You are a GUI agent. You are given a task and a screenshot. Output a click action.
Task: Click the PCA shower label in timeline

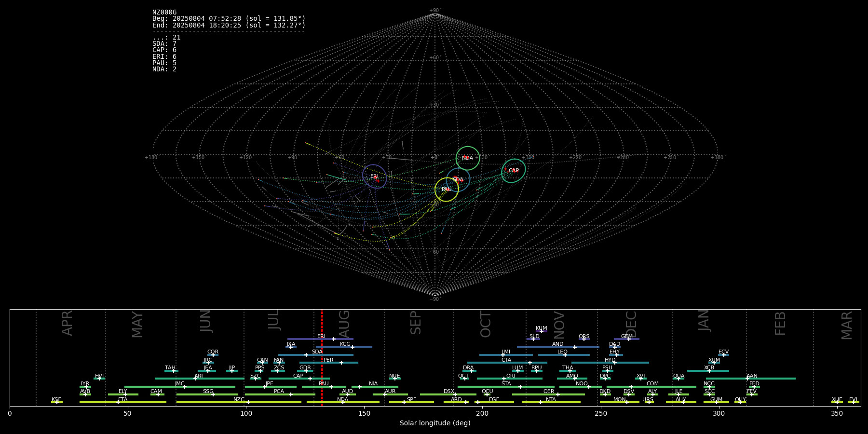click(279, 392)
